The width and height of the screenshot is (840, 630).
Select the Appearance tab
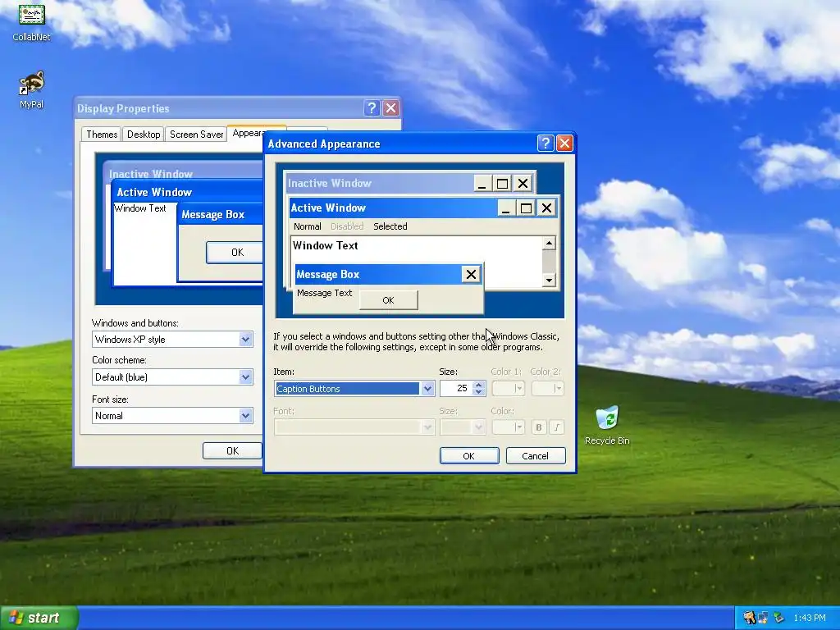(x=247, y=134)
